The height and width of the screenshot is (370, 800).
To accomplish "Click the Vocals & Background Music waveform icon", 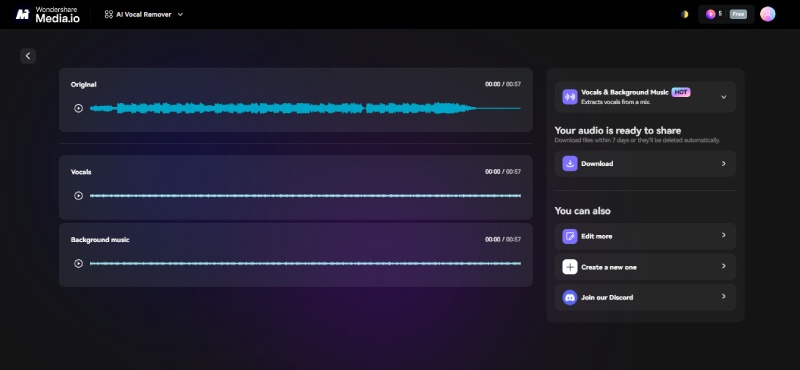I will click(x=569, y=97).
